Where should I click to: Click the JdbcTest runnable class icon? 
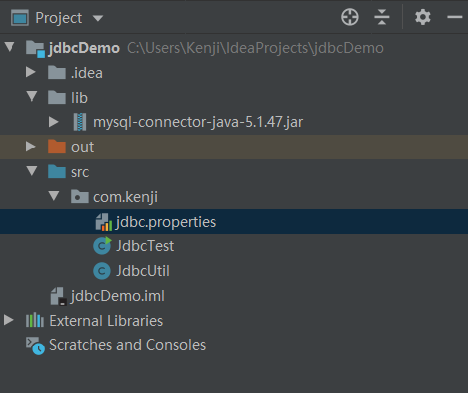click(102, 246)
